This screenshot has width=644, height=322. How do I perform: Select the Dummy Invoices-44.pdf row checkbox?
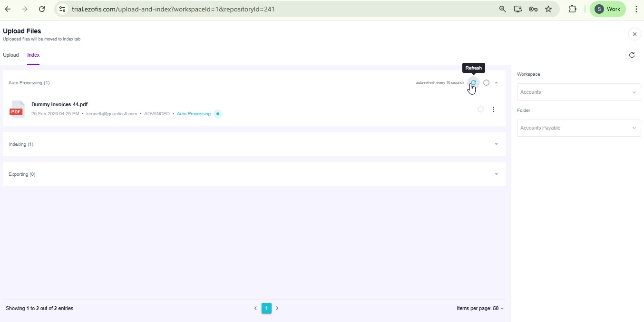(x=480, y=110)
